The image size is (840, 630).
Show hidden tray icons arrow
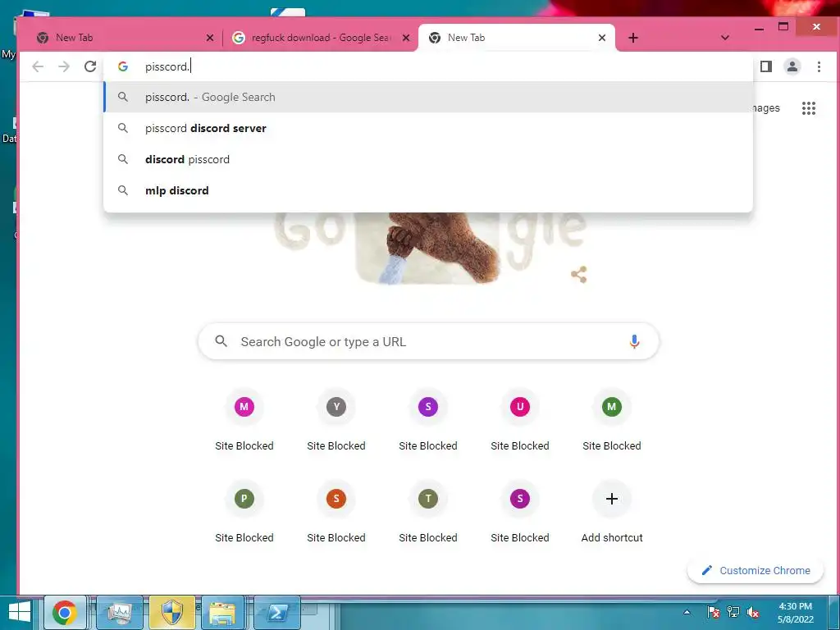tap(687, 612)
